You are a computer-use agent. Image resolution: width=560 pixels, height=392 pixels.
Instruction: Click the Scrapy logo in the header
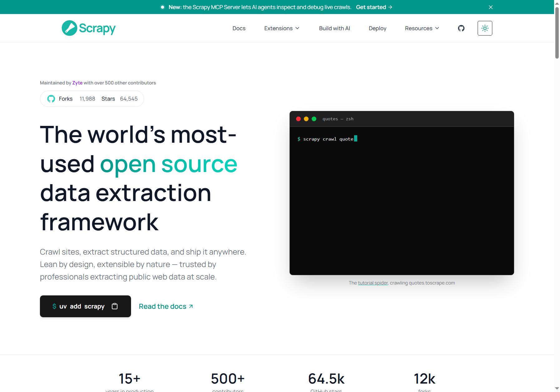tap(89, 28)
